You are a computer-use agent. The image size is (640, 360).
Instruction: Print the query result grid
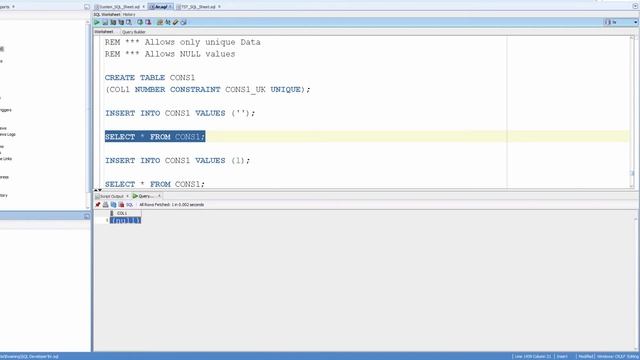click(105, 204)
